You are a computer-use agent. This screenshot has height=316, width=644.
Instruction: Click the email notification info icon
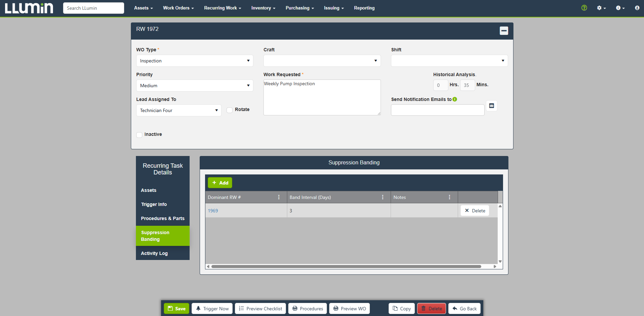455,99
